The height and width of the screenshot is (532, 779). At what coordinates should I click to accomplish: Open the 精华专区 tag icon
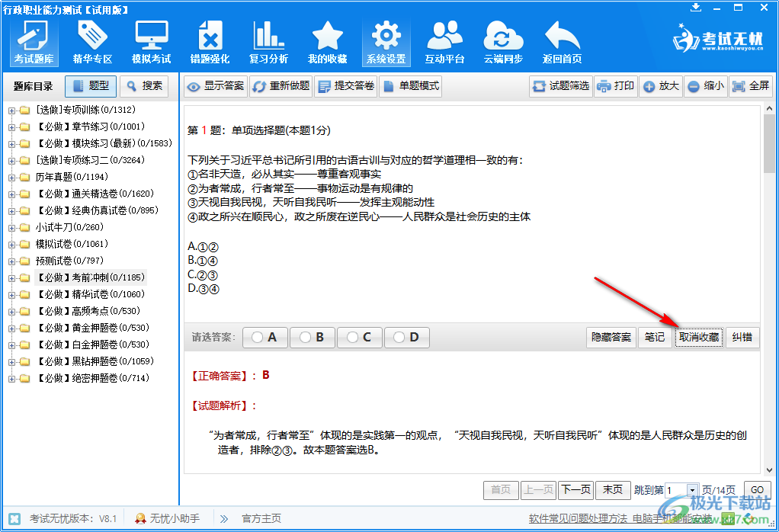92,42
